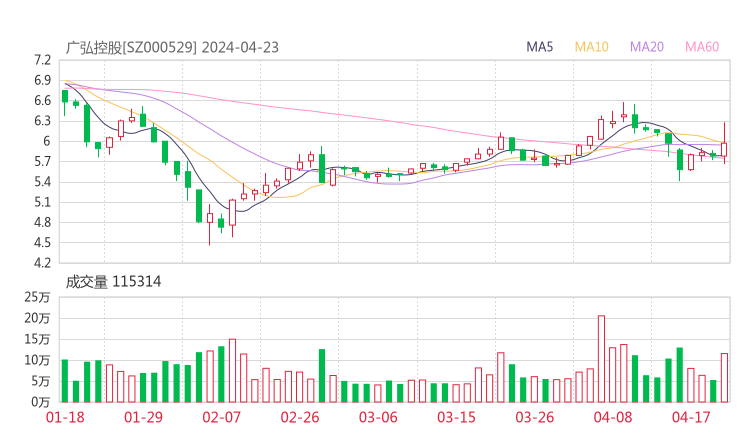740x440 pixels.
Task: Select the 01-29 date label
Action: (143, 417)
